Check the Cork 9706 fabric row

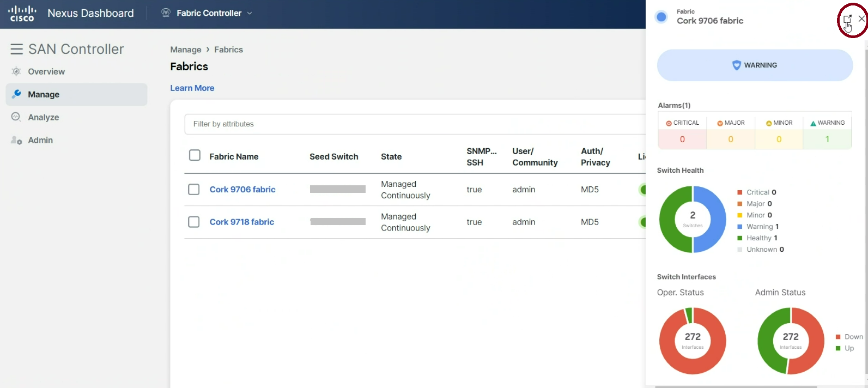coord(194,189)
